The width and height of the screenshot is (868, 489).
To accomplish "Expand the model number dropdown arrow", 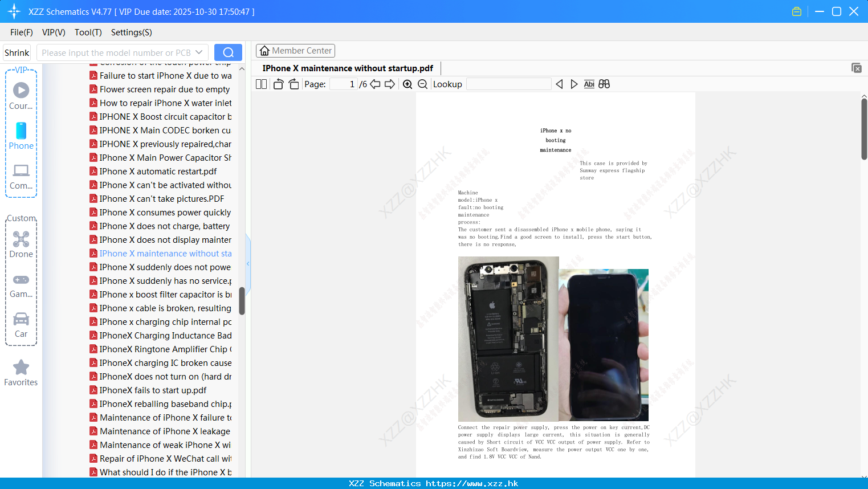I will point(199,52).
